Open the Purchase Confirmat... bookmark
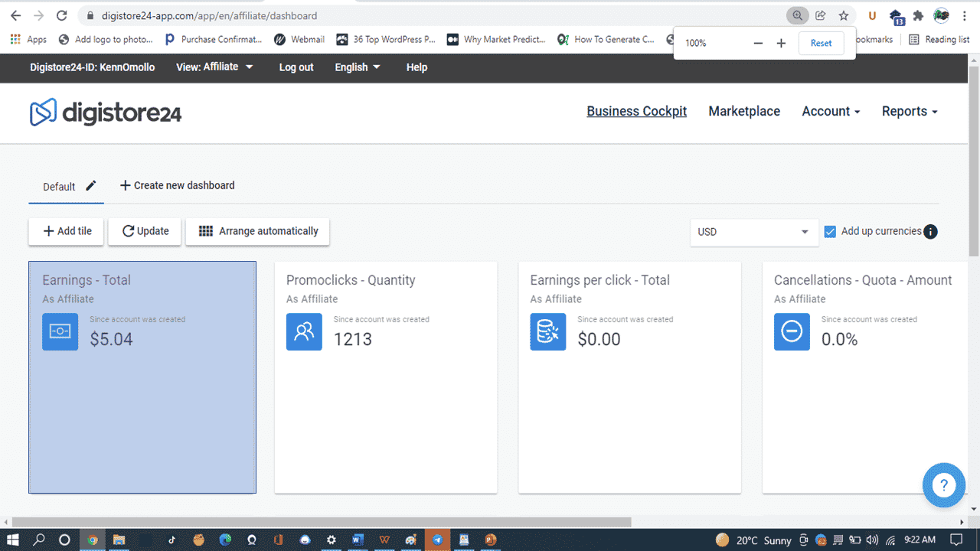Image resolution: width=980 pixels, height=551 pixels. (x=214, y=39)
